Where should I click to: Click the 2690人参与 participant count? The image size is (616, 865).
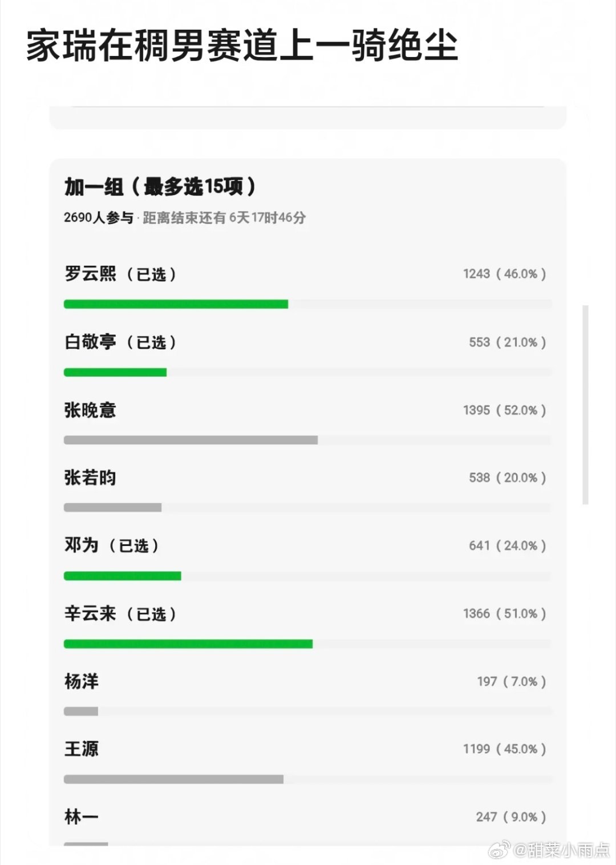click(x=99, y=217)
